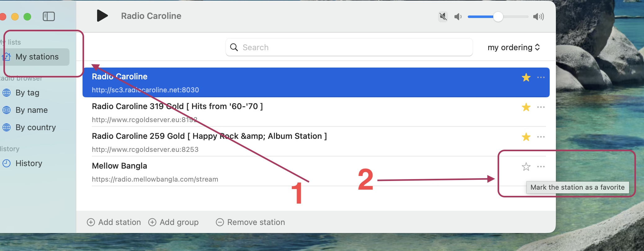Click the high volume speaker icon
The image size is (644, 251).
point(539,17)
